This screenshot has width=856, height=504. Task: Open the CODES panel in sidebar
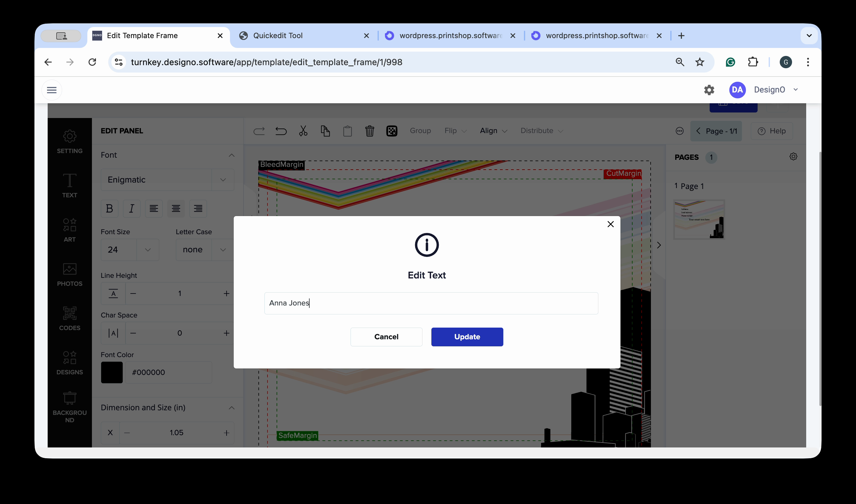(x=69, y=319)
